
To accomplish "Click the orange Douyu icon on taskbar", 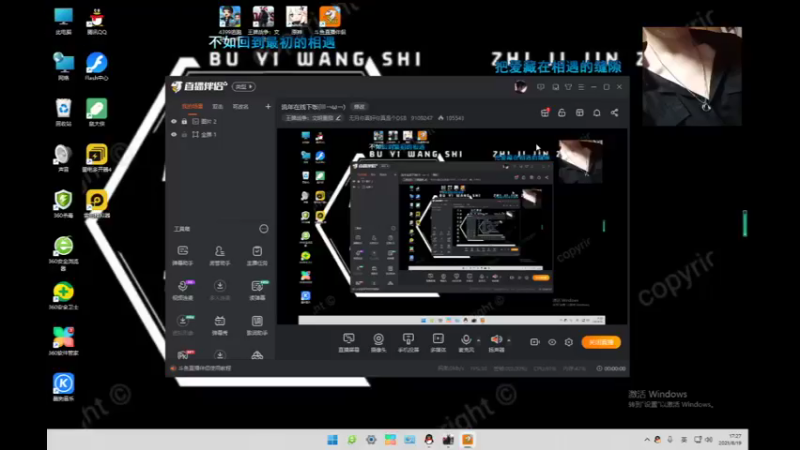I will (467, 439).
